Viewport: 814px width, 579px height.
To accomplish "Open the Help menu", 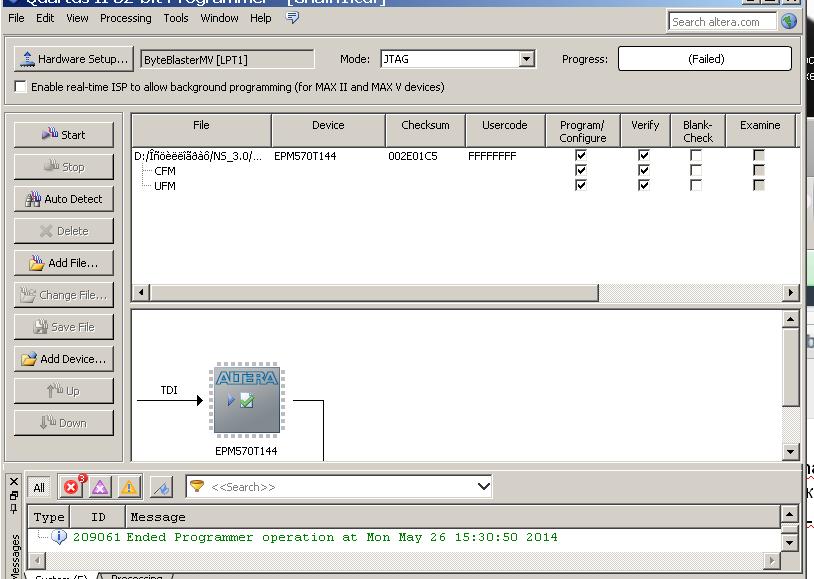I will coord(261,18).
